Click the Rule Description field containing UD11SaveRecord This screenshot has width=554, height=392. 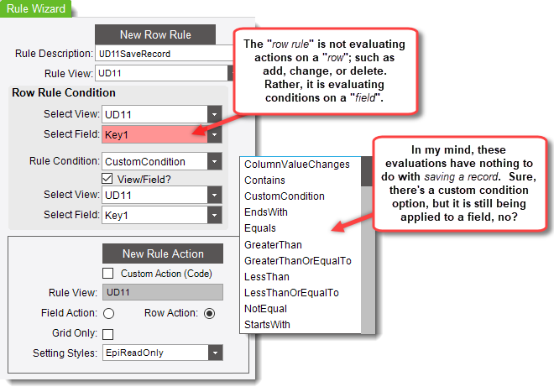164,54
